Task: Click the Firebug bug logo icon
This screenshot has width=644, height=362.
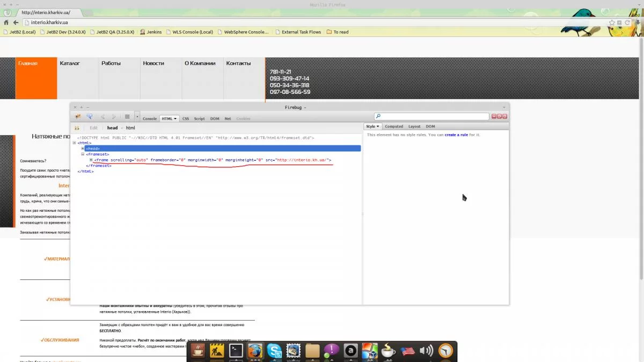Action: (78, 116)
